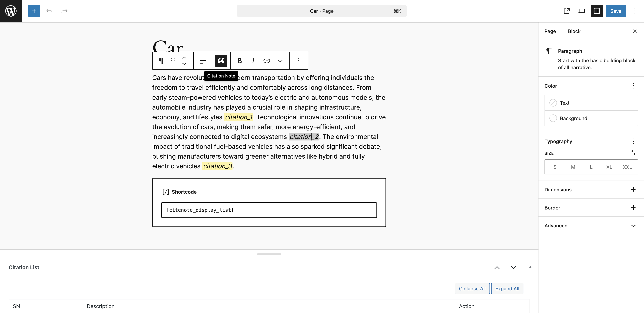
Task: Click the Expand All button
Action: pos(507,288)
